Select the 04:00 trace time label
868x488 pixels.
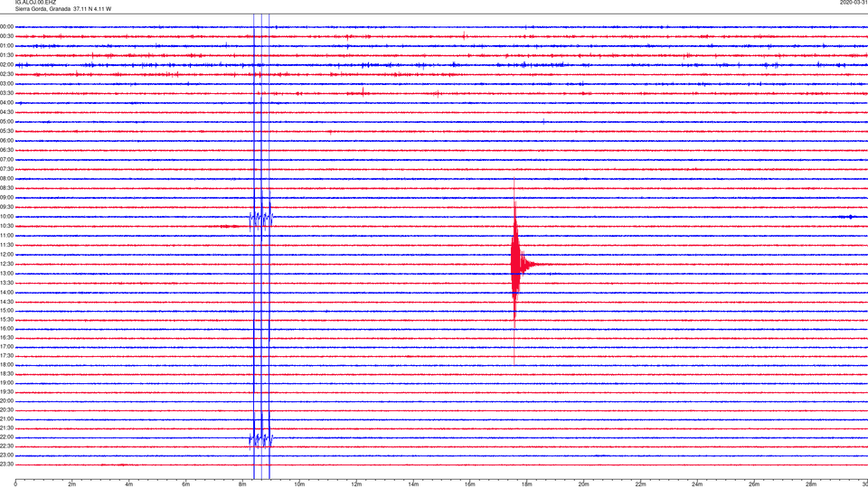pos(6,103)
